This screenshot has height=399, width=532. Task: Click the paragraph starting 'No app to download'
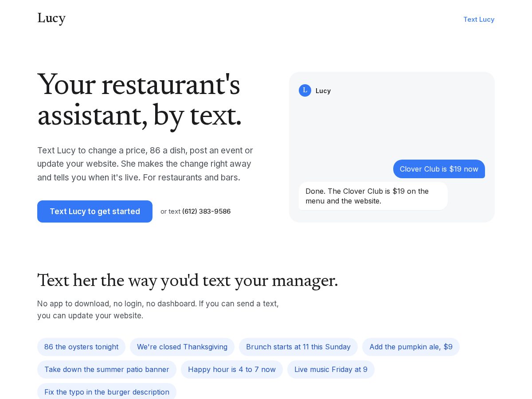[x=158, y=309]
